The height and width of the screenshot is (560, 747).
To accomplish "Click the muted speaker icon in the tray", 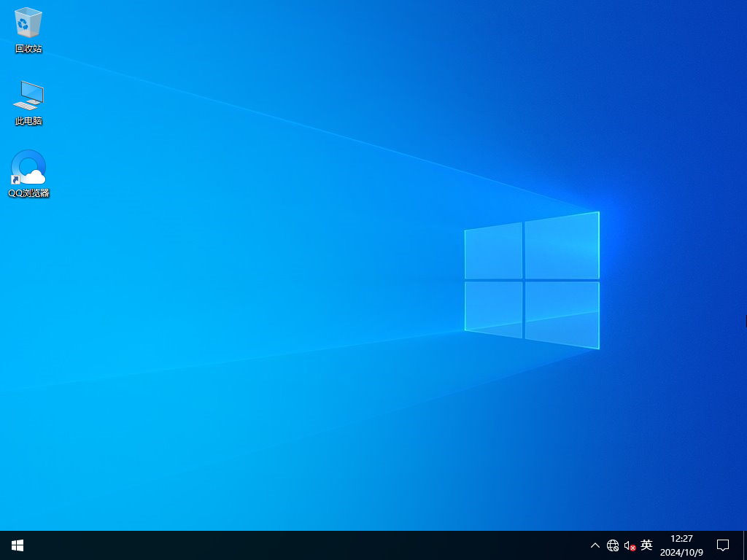I will [629, 545].
